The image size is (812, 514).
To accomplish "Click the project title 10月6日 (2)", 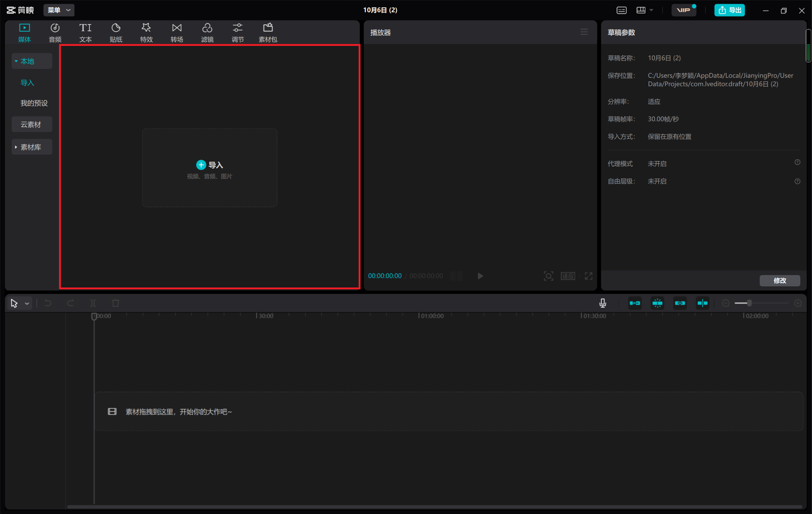I will tap(380, 10).
